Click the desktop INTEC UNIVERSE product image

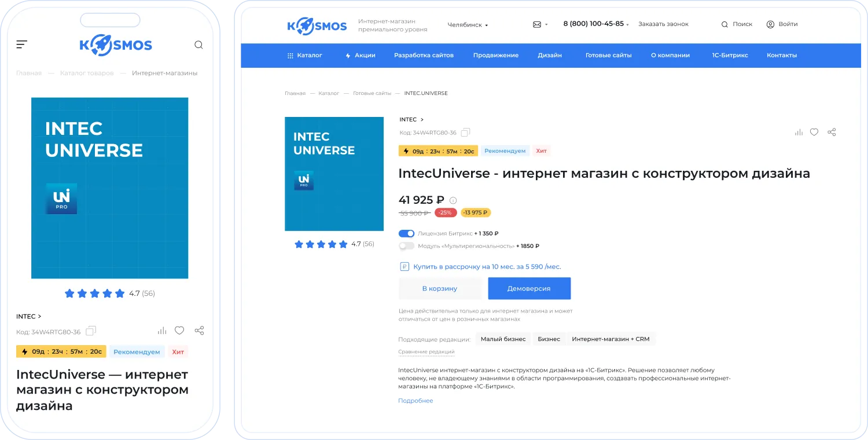tap(334, 174)
